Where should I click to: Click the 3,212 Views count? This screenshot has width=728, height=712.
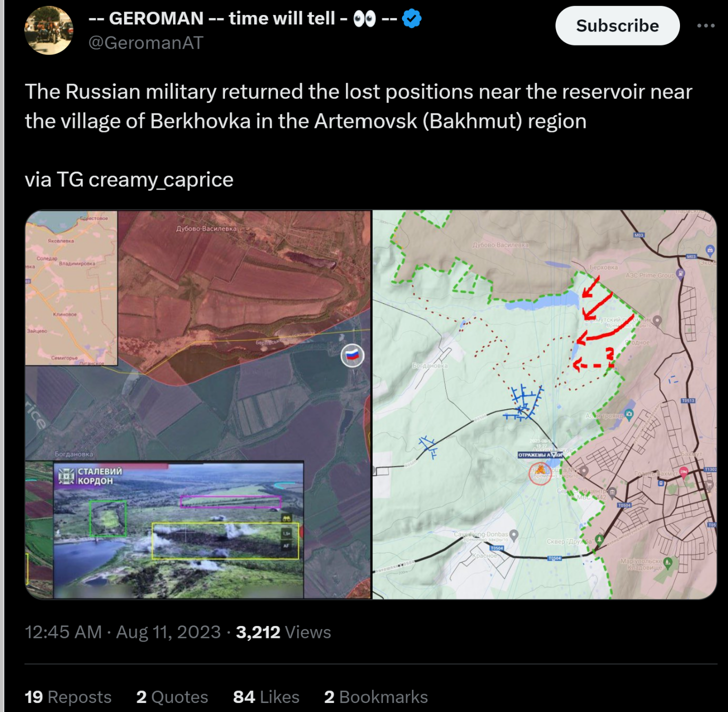(x=283, y=632)
